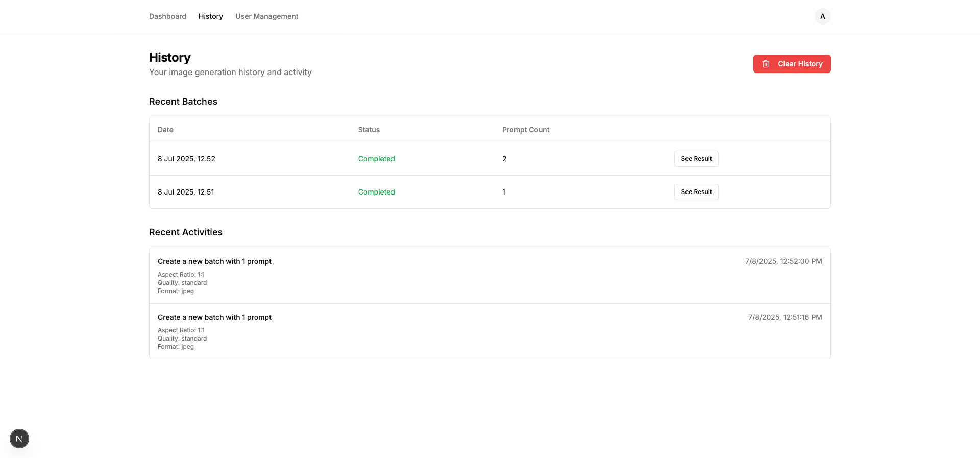
Task: Select the 8 Jul 2025, 12.51 date cell
Action: click(186, 192)
